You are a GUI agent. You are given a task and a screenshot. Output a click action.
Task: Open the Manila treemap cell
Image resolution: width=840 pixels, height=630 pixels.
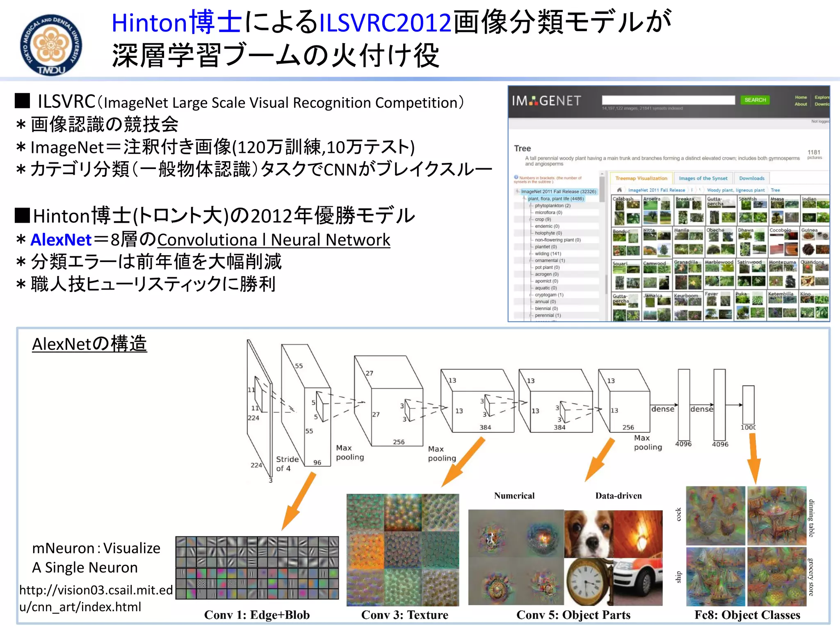[689, 242]
